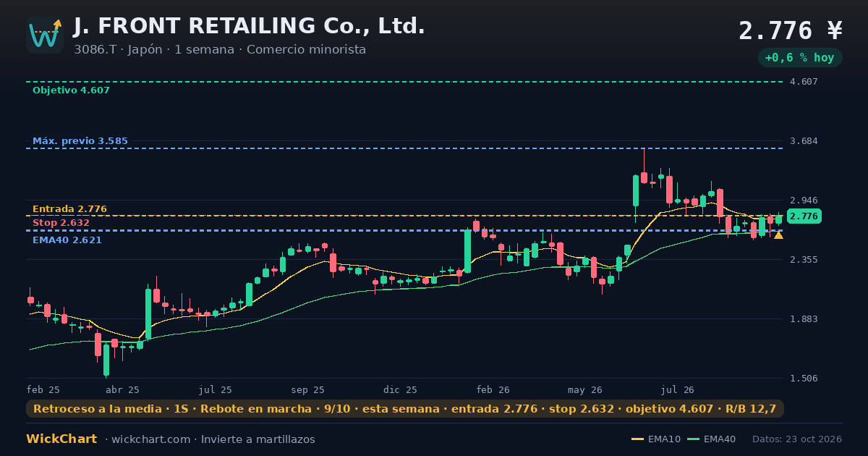Click the Stop 2.632 label
868x456 pixels.
61,223
